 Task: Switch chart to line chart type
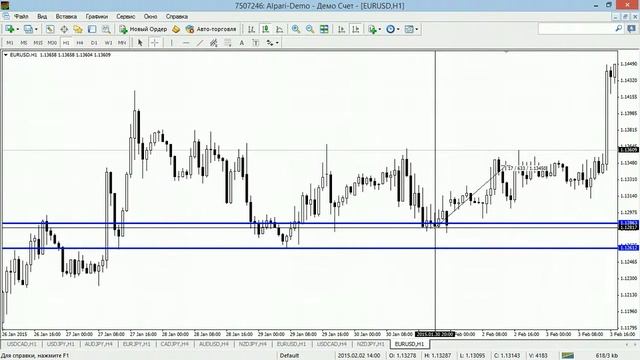click(280, 29)
